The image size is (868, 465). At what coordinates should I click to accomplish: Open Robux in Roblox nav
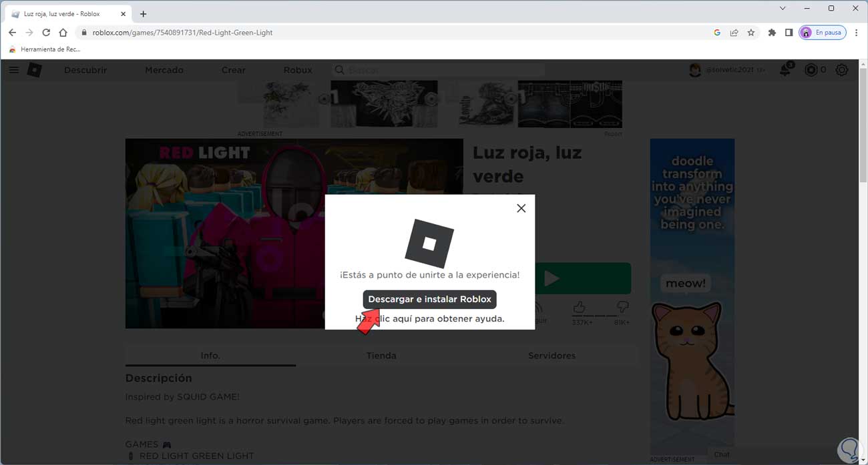click(x=298, y=70)
